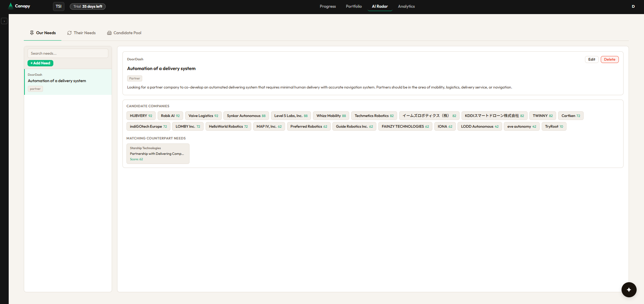Open the indiGOtech Europe candidate chip
The image size is (644, 304).
click(148, 126)
